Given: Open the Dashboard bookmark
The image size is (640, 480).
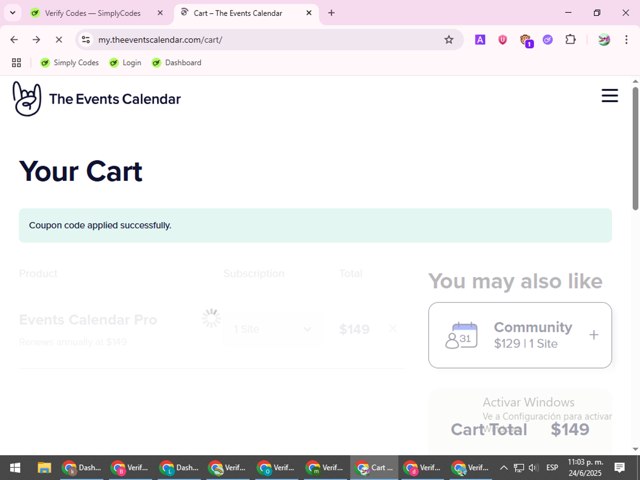Looking at the screenshot, I should tap(176, 62).
